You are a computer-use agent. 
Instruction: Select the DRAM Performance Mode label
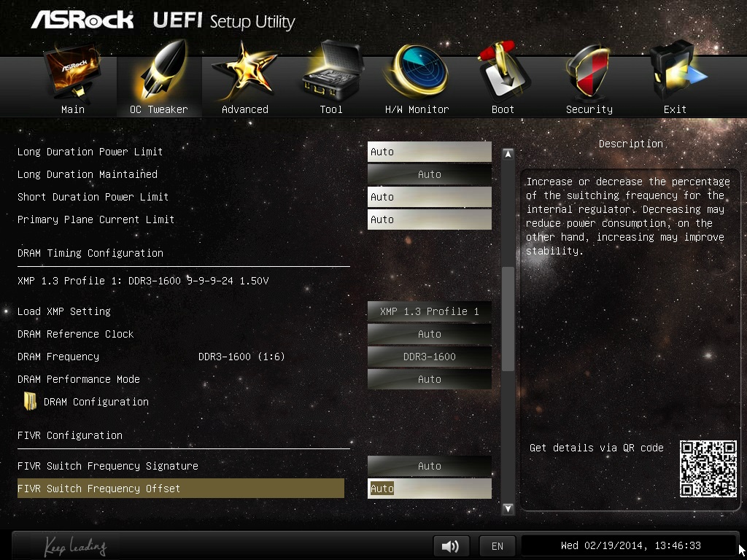pyautogui.click(x=79, y=379)
